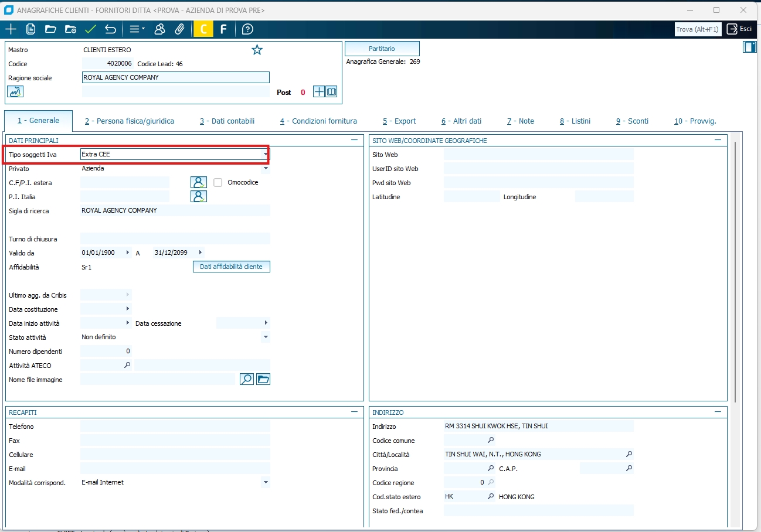
Task: Switch to the 3 - Dati contabili tab
Action: pyautogui.click(x=227, y=121)
